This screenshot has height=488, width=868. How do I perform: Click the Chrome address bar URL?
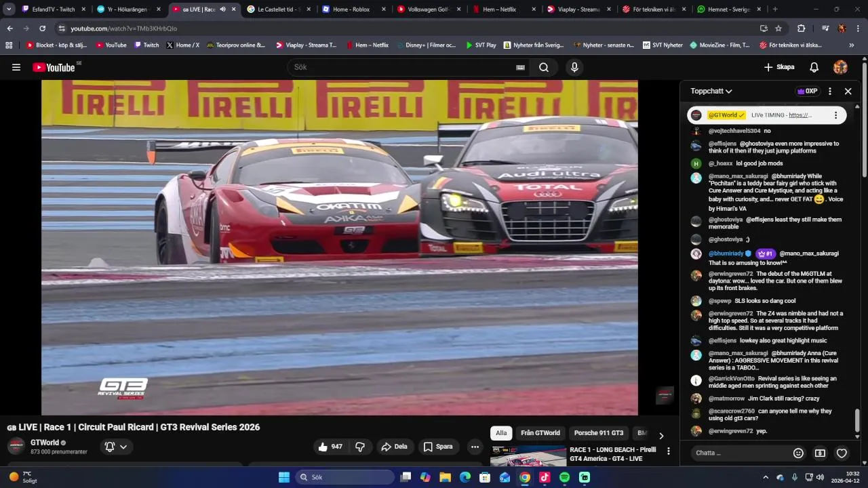click(x=124, y=28)
